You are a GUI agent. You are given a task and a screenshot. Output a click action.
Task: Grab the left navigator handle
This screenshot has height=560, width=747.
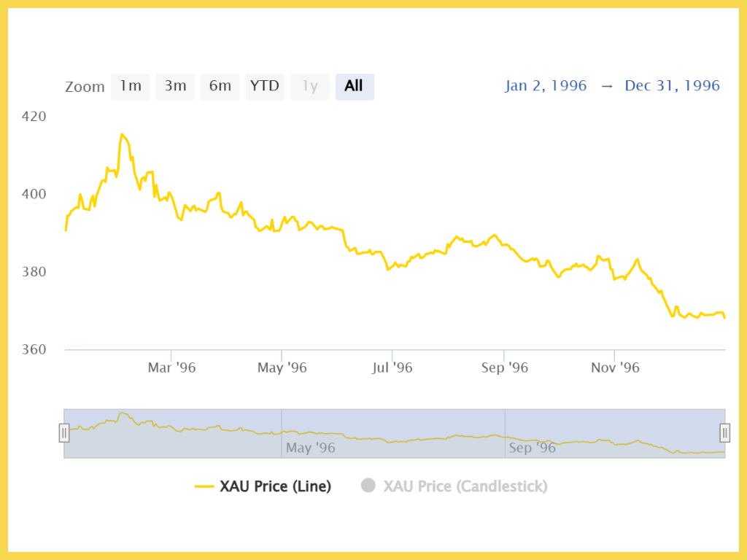(x=64, y=433)
